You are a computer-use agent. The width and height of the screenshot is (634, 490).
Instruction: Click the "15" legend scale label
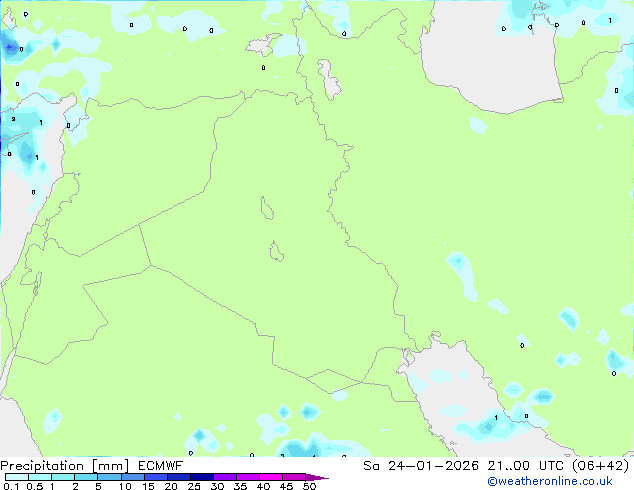tap(148, 486)
